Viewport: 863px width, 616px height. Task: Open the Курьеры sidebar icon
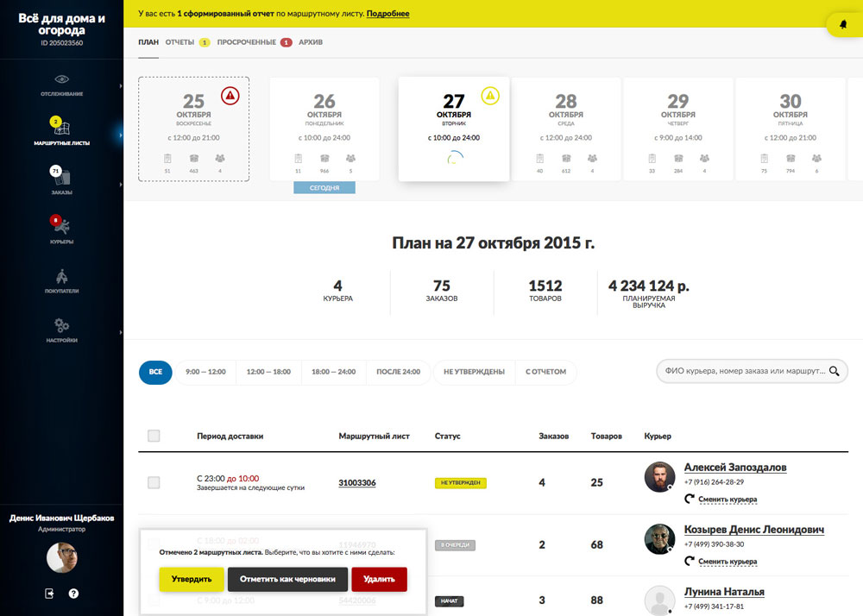point(61,225)
